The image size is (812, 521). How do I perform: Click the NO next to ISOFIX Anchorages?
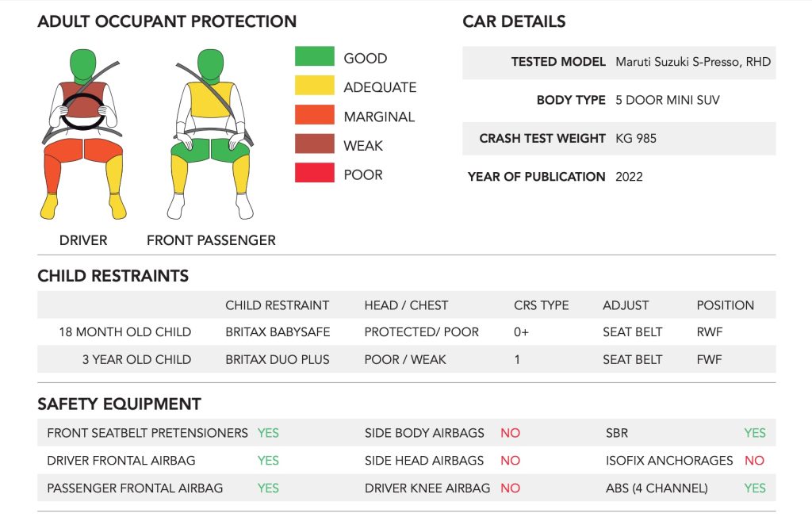point(755,461)
